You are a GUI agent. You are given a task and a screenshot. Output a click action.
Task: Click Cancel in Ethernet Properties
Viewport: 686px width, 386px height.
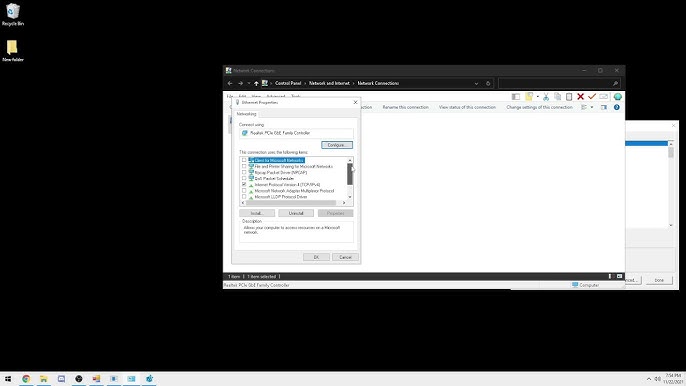click(345, 257)
